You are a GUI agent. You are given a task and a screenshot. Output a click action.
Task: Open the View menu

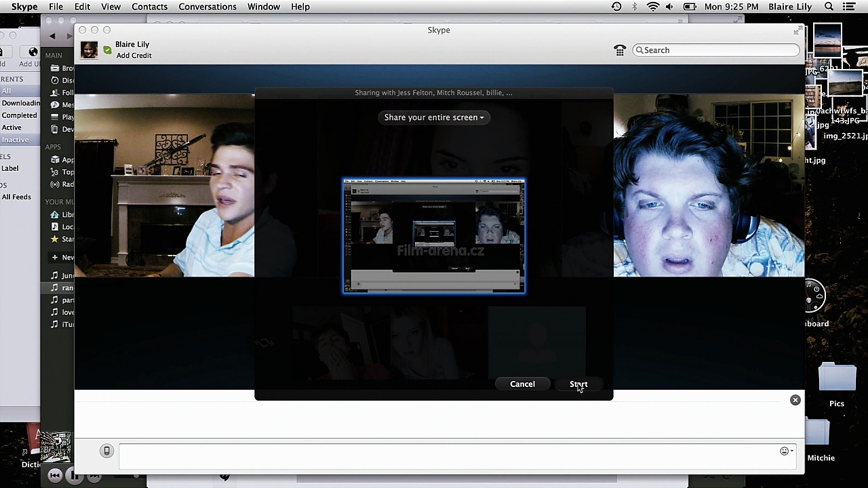point(111,7)
